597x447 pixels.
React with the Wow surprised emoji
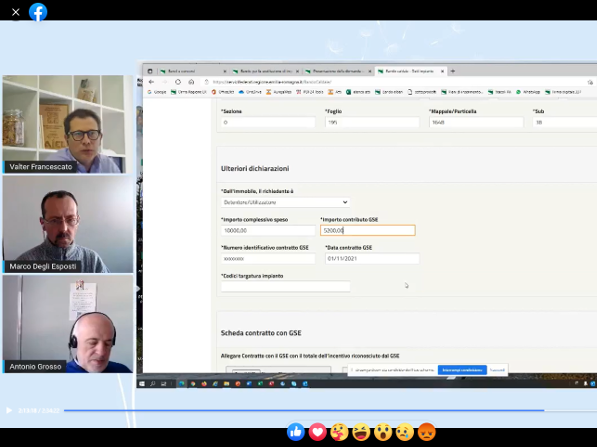(x=383, y=432)
